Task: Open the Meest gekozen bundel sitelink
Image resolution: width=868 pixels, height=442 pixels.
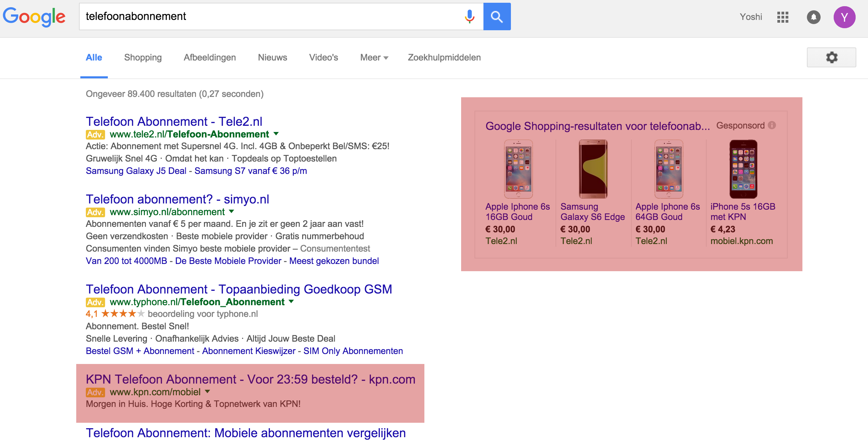Action: point(334,261)
